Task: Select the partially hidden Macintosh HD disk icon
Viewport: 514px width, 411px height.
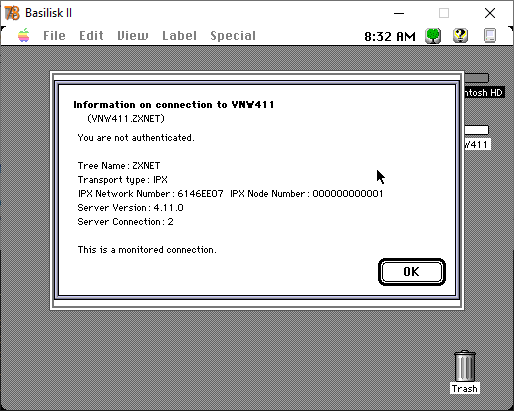Action: pyautogui.click(x=476, y=78)
